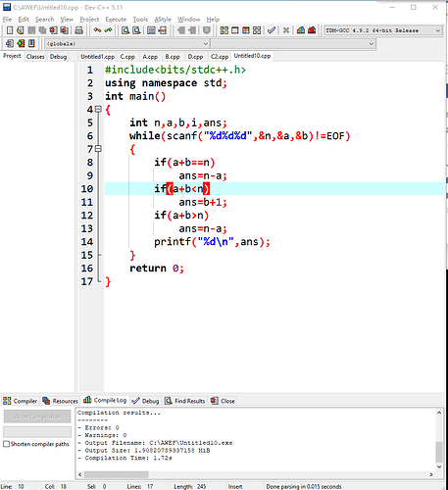The image size is (448, 490).
Task: Click the first icon in the second toolbar row
Action: (x=10, y=43)
